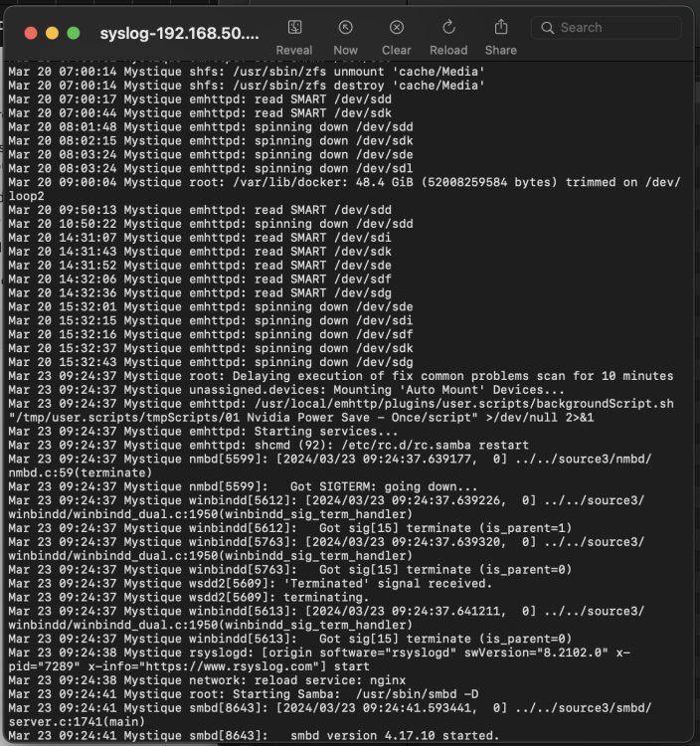The width and height of the screenshot is (700, 746).
Task: Click wsdd2 'Terminated' signal received line
Action: click(x=251, y=583)
